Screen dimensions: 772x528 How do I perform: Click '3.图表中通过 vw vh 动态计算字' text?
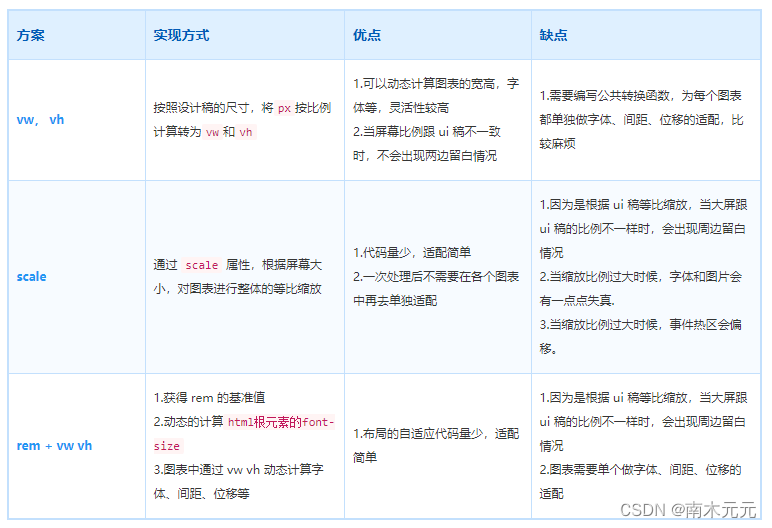[238, 470]
